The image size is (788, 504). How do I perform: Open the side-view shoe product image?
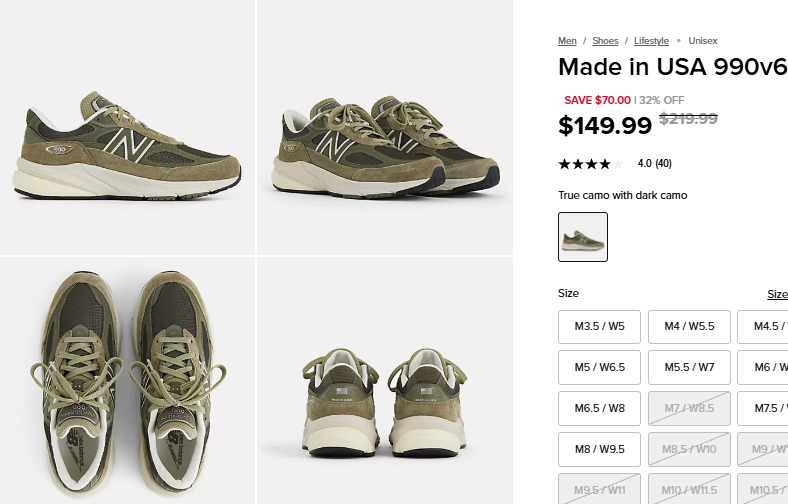128,127
